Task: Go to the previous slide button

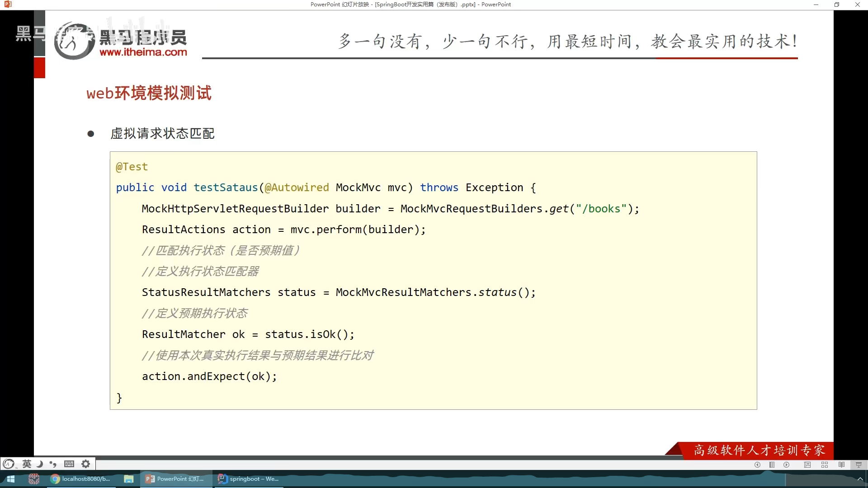Action: (x=757, y=465)
